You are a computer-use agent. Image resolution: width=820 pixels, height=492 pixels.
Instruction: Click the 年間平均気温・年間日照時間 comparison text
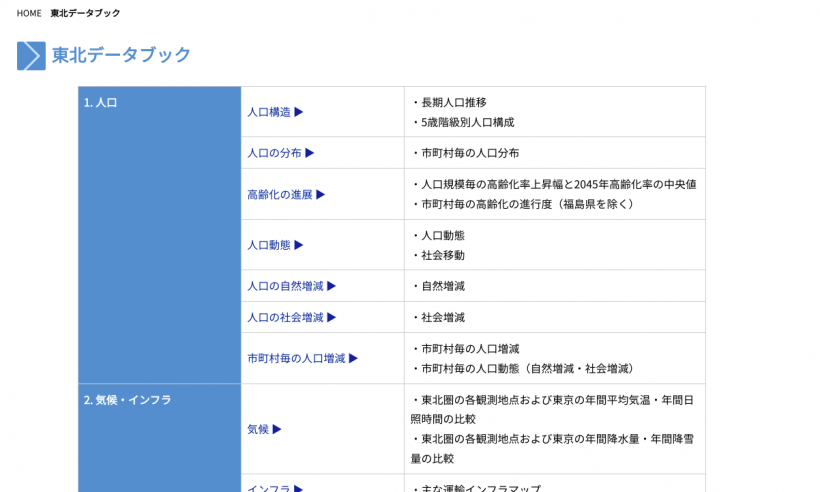click(552, 409)
